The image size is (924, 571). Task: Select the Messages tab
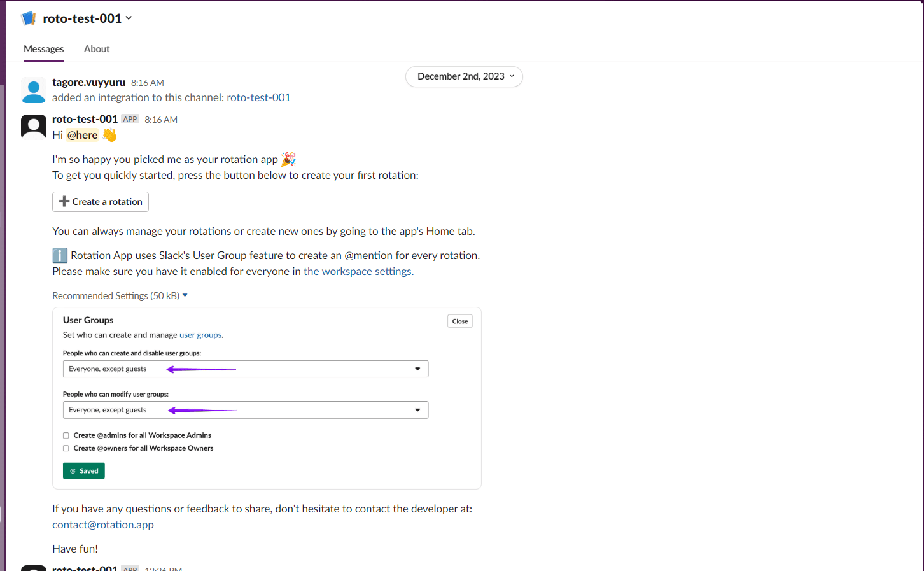coord(44,49)
